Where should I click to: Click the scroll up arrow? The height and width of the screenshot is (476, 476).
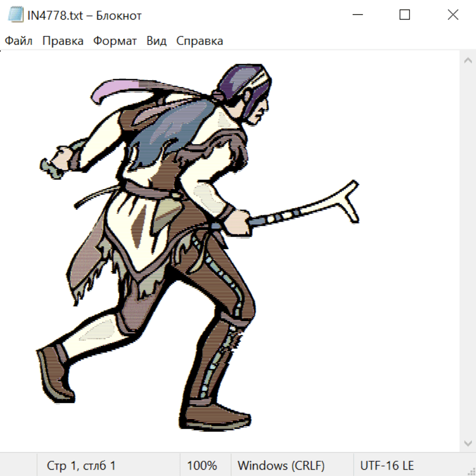pos(468,60)
